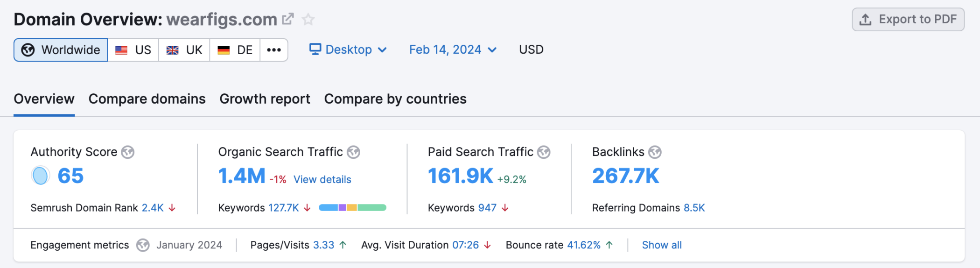Click the keyword position distribution bar
980x268 pixels.
point(352,208)
